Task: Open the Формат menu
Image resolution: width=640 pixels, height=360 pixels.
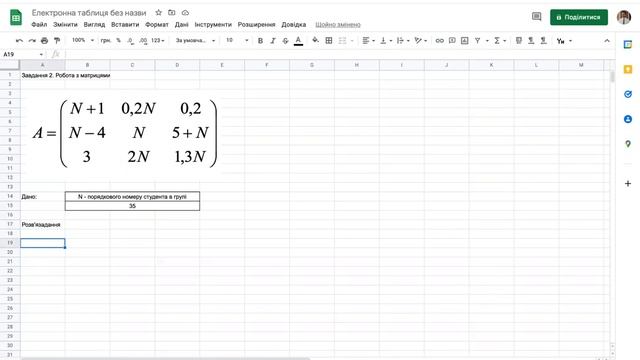Action: pos(157,24)
